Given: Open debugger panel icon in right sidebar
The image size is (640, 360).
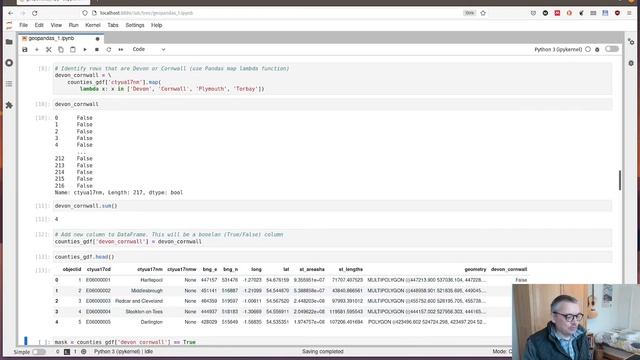Looking at the screenshot, I should click(x=631, y=63).
